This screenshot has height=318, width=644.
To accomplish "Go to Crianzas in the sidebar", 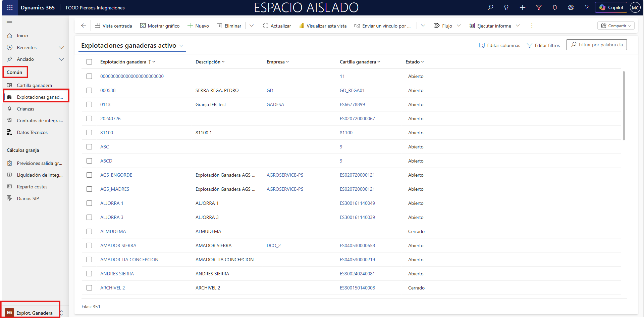I will point(25,109).
